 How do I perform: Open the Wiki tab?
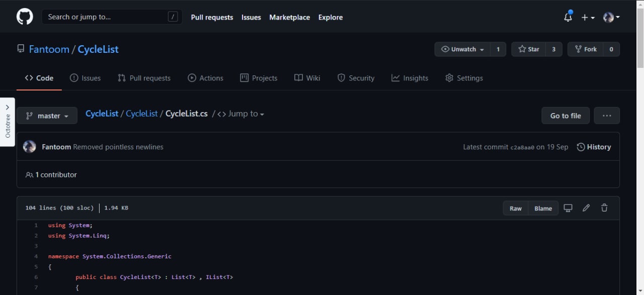[x=307, y=78]
